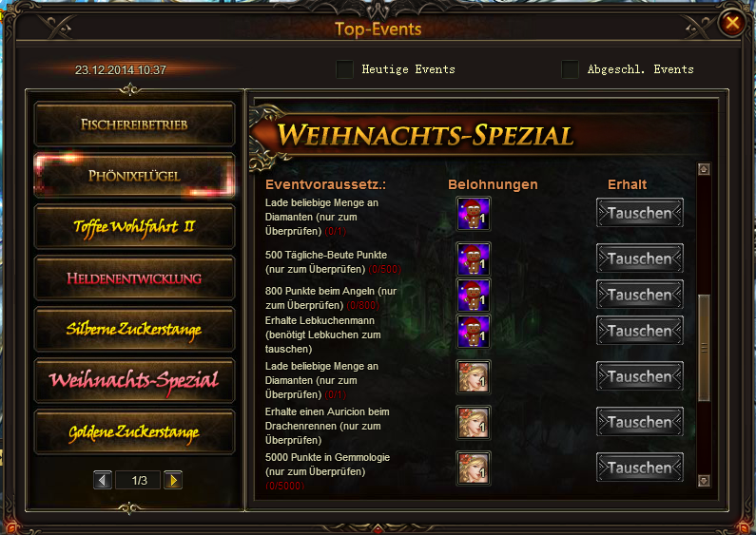Image resolution: width=756 pixels, height=535 pixels.
Task: Enable the Abgeschl. Events checkbox
Action: [570, 69]
